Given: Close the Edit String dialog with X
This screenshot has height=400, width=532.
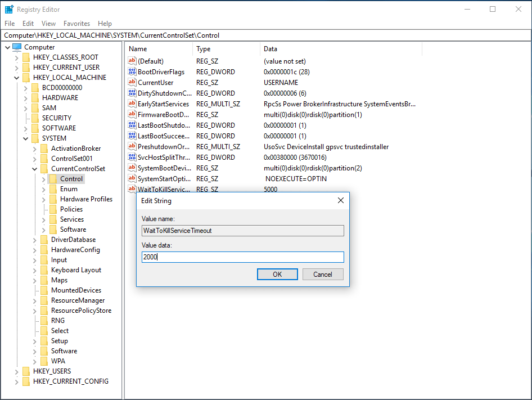Looking at the screenshot, I should point(340,200).
